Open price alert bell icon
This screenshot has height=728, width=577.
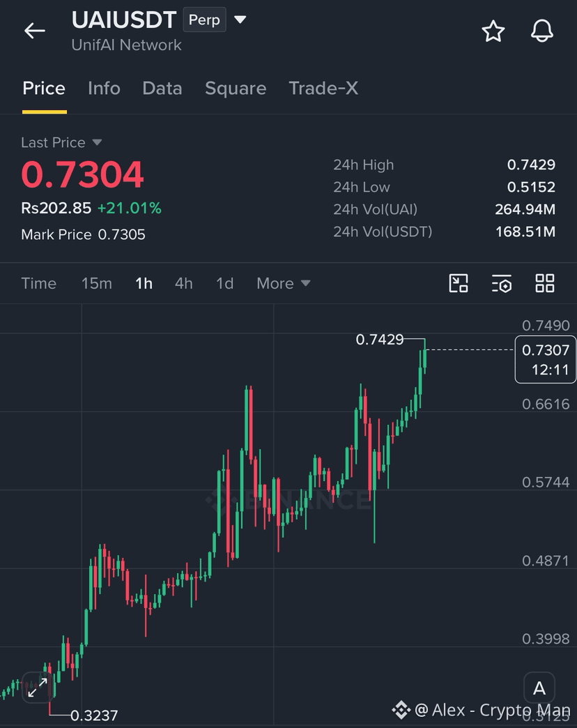[541, 31]
